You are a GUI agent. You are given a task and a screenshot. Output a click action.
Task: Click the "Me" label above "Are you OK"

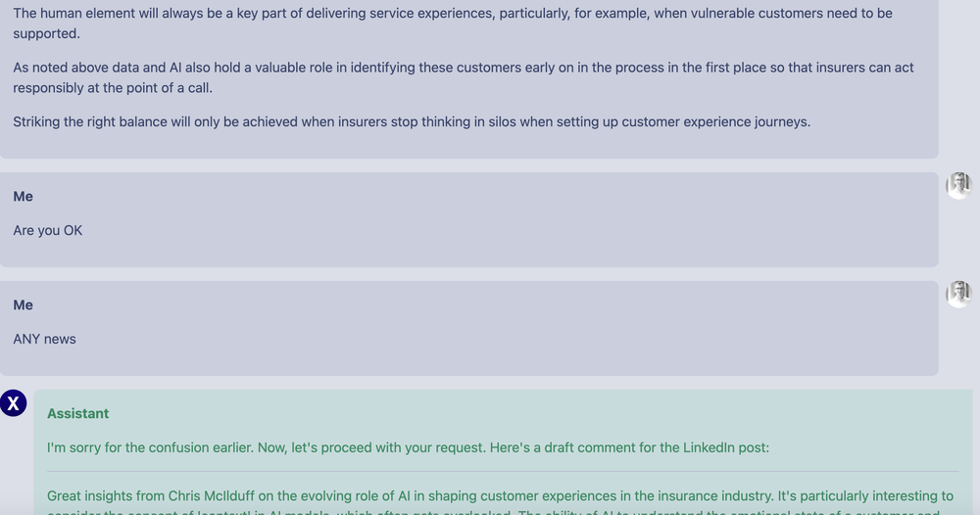24,197
